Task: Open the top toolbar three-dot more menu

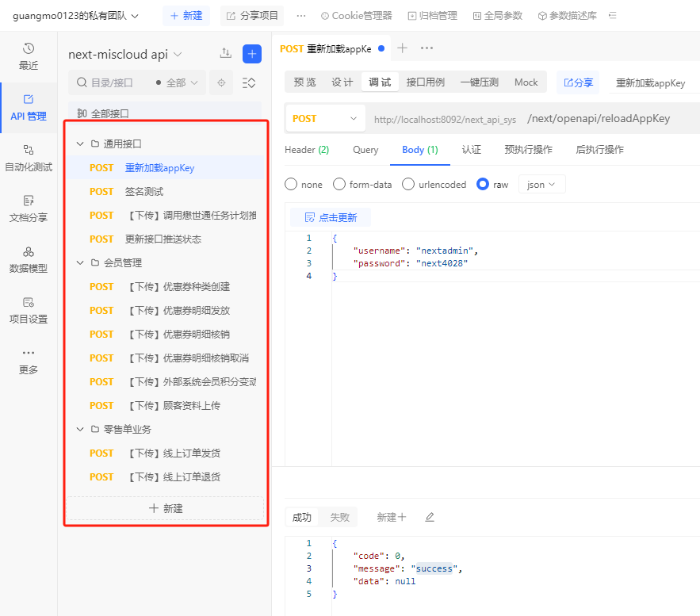Action: click(x=301, y=16)
